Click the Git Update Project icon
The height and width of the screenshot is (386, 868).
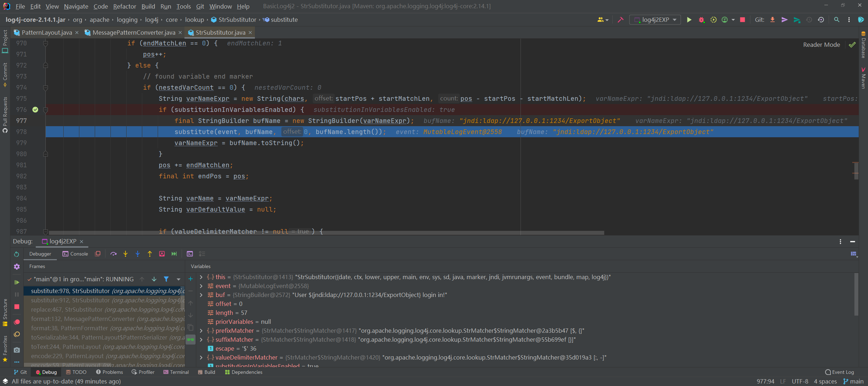pyautogui.click(x=773, y=20)
